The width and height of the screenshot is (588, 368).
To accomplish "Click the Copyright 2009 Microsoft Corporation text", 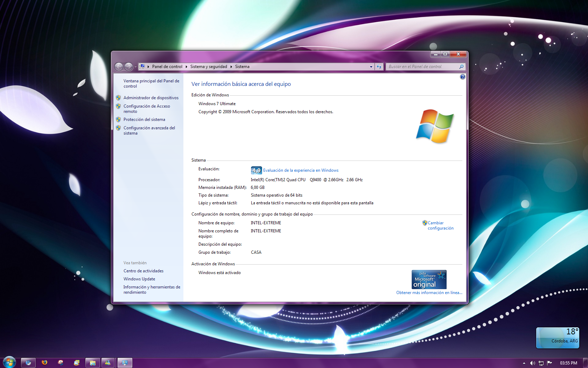I will point(266,112).
